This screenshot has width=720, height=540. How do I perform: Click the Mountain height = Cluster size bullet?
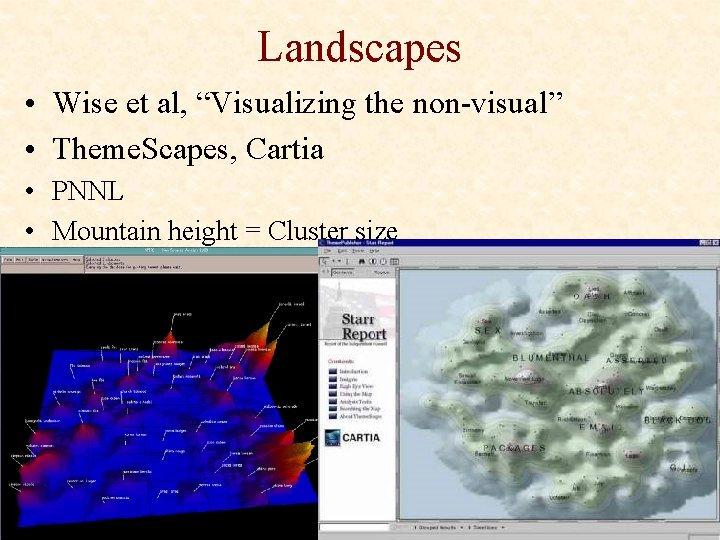pos(225,231)
